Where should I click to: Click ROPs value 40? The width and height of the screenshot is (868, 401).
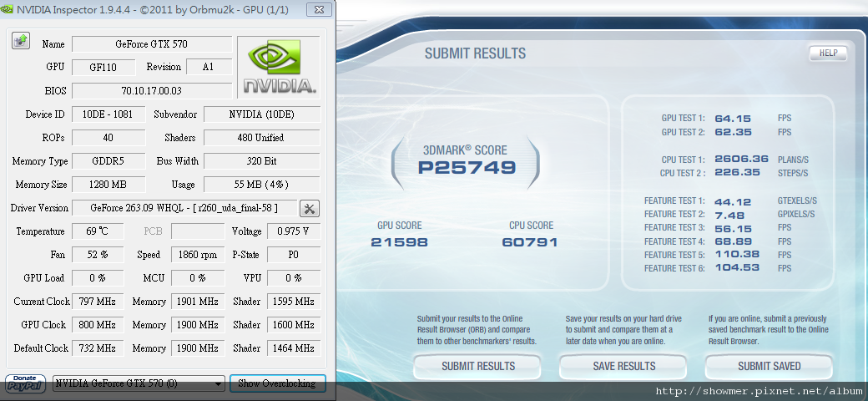[108, 138]
